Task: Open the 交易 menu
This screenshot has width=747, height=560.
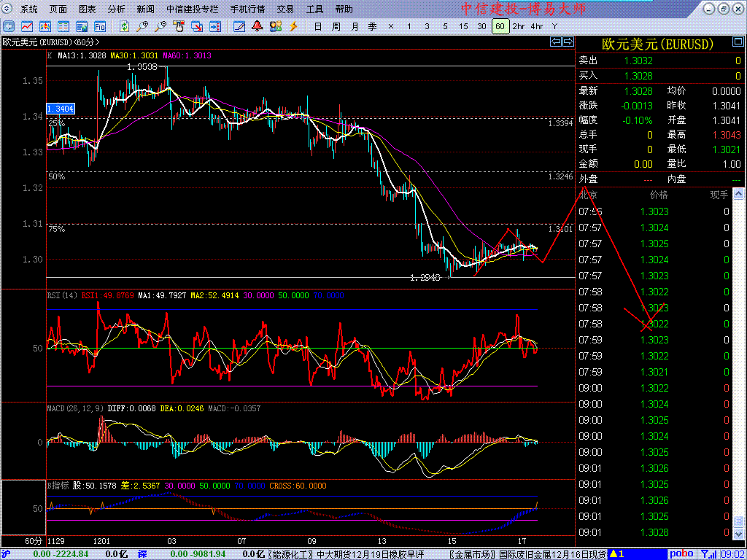Action: (285, 9)
